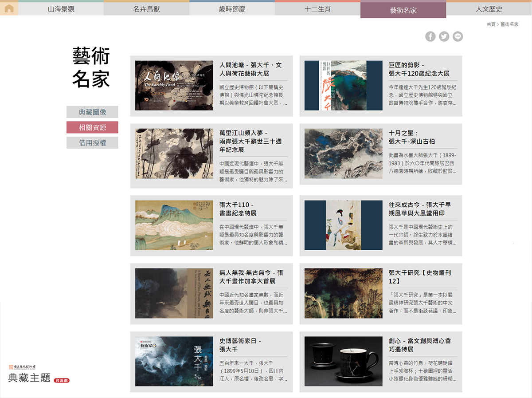Viewport: 532px width, 398px height.
Task: Click the 典藏主題 site title
Action: pos(29,378)
